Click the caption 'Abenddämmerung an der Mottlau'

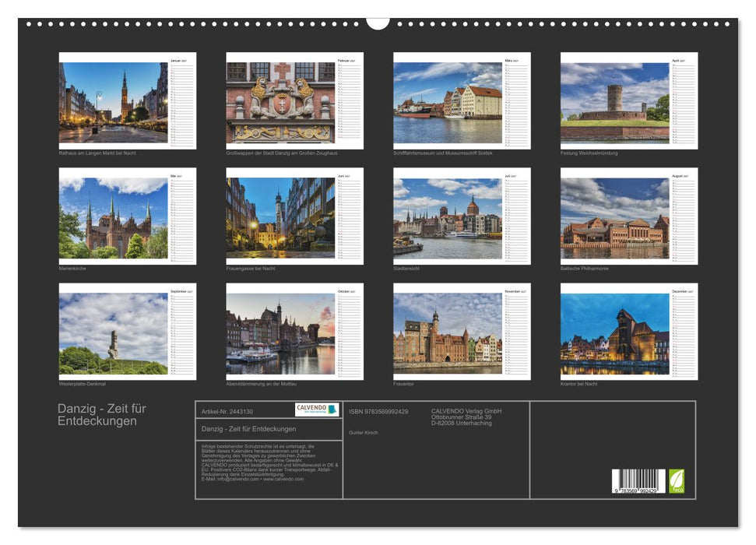click(262, 384)
